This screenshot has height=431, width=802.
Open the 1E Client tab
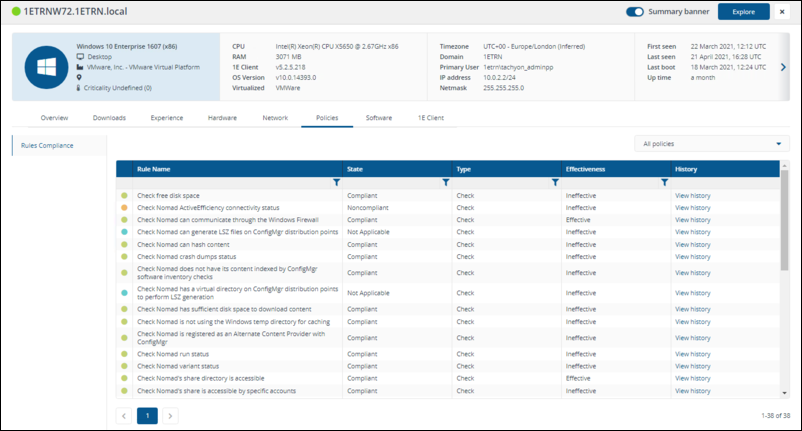pos(432,118)
